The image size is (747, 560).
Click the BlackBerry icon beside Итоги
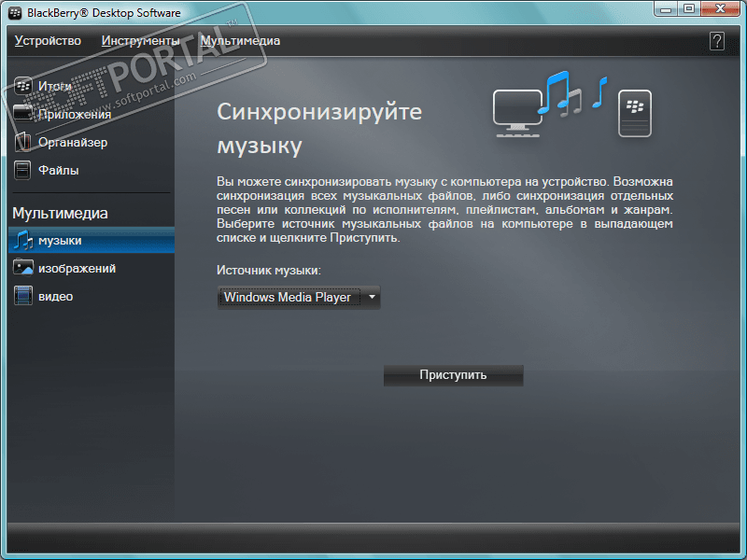click(x=22, y=86)
